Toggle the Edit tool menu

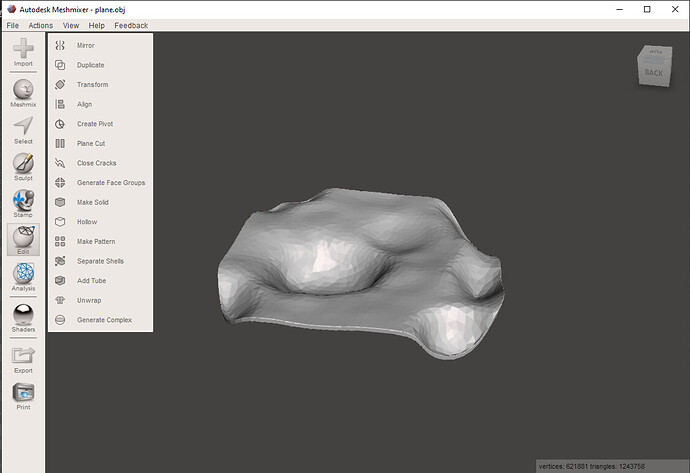click(x=23, y=239)
